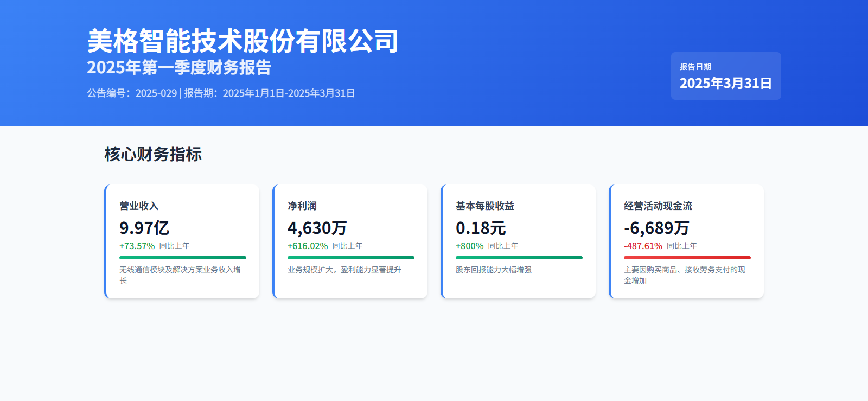This screenshot has height=401, width=868.
Task: Click the note 主要因购买商品、接收劳务支付的现金增加
Action: 685,275
